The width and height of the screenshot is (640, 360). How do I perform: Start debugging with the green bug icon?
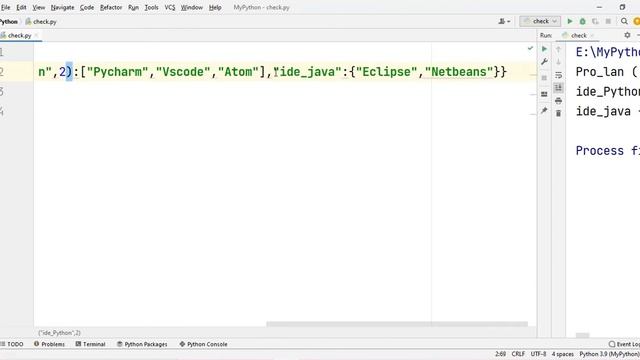point(582,21)
